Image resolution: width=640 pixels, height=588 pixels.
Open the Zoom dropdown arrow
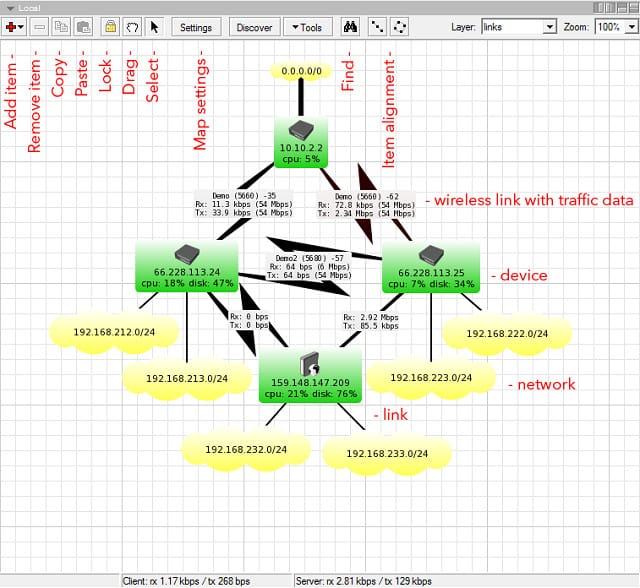[631, 27]
